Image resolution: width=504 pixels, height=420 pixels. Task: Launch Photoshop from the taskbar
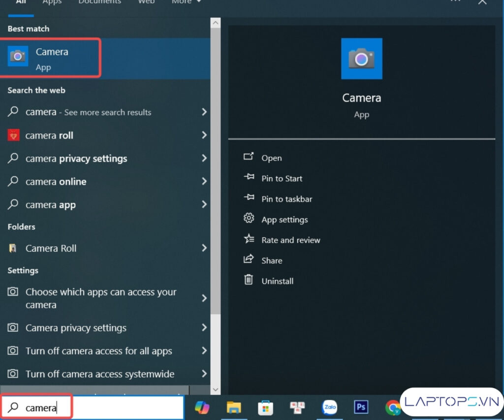[361, 407]
